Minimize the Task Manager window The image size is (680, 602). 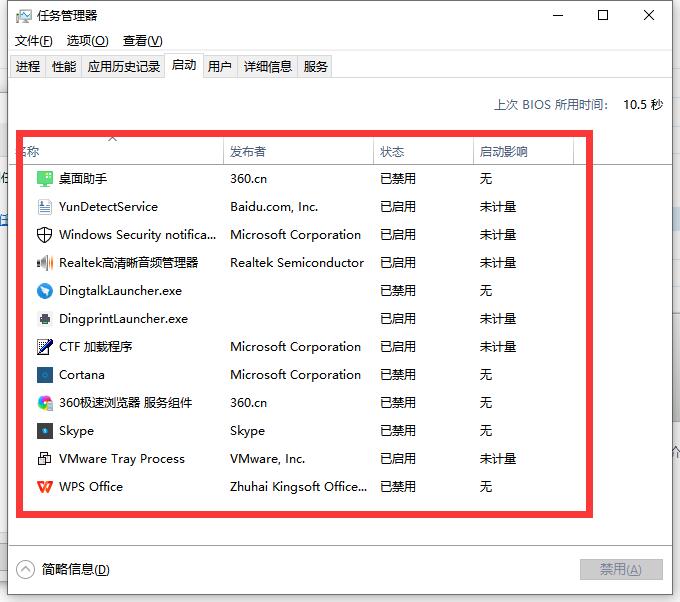tap(558, 16)
